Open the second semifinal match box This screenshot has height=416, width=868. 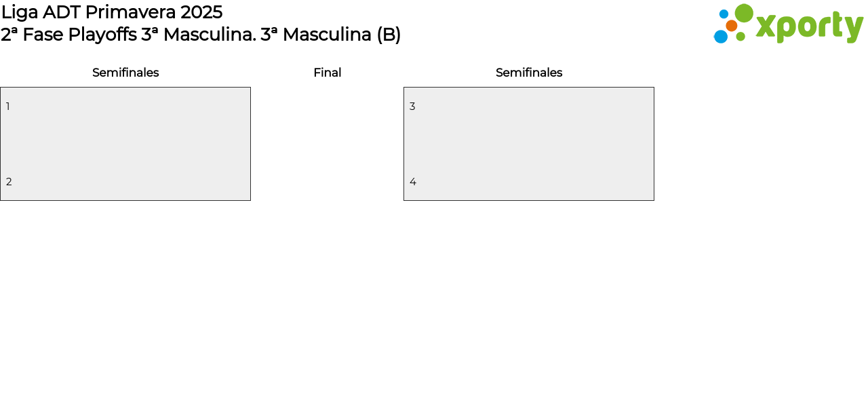529,144
